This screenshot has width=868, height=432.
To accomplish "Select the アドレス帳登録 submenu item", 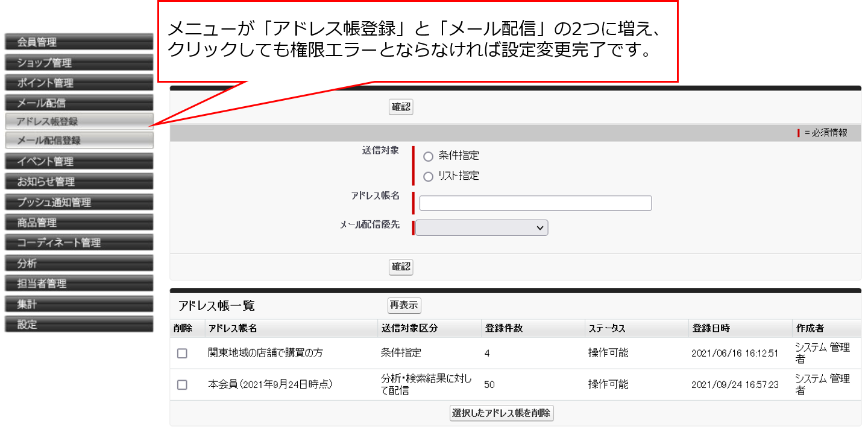I will point(78,121).
